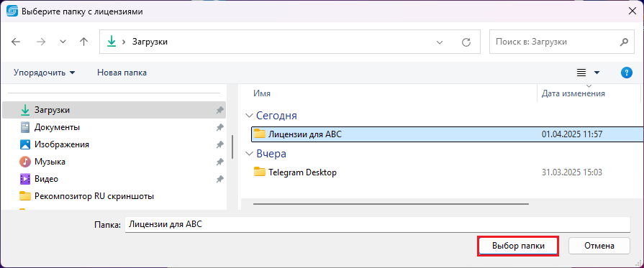Unpin Музыка via its pin icon

click(219, 162)
